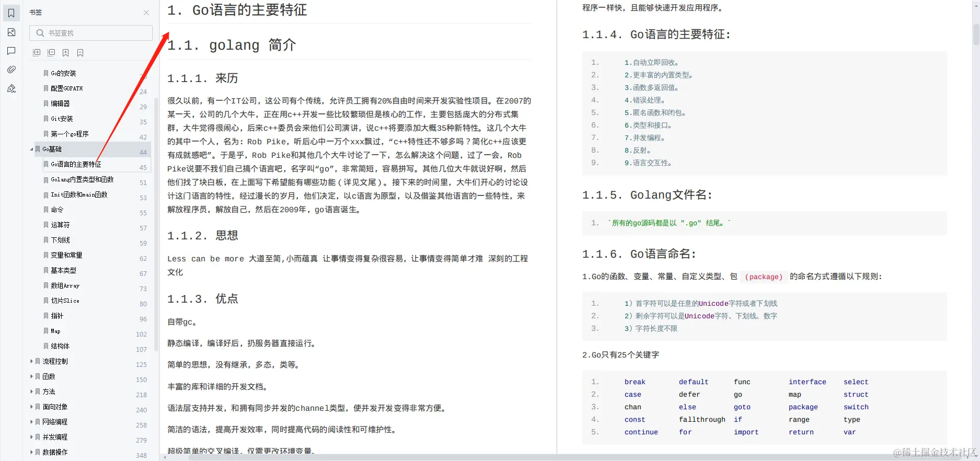
Task: Jump to Init函数和main函数 bookmark
Action: tap(79, 195)
